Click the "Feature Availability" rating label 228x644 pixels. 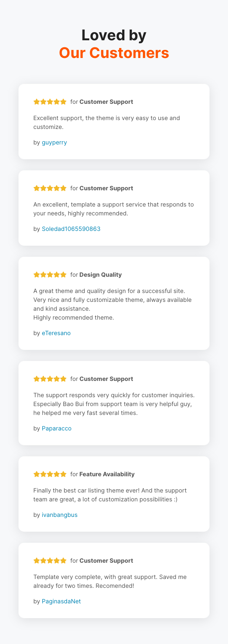tap(107, 474)
